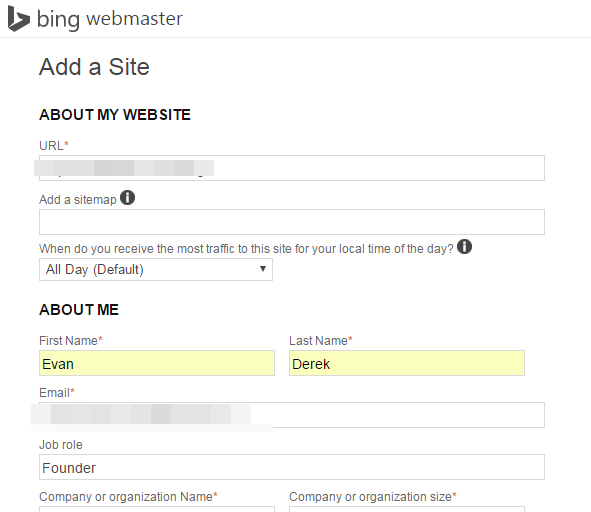
Task: Click the info icon beside Add a sitemap
Action: click(x=127, y=198)
